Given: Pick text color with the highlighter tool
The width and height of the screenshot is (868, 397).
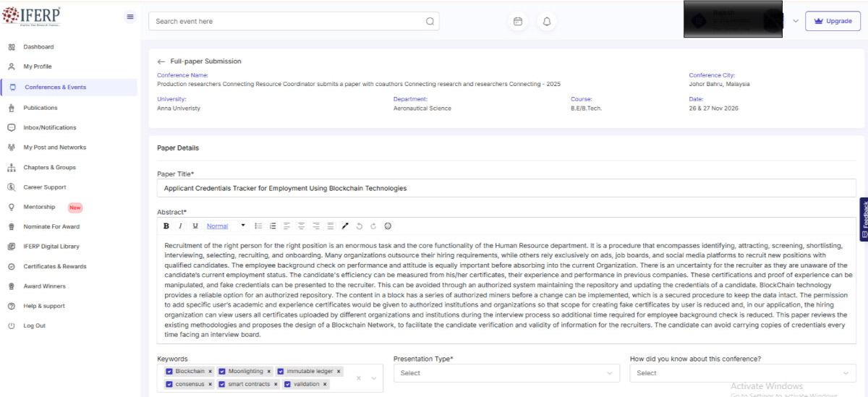Looking at the screenshot, I should click(x=345, y=226).
